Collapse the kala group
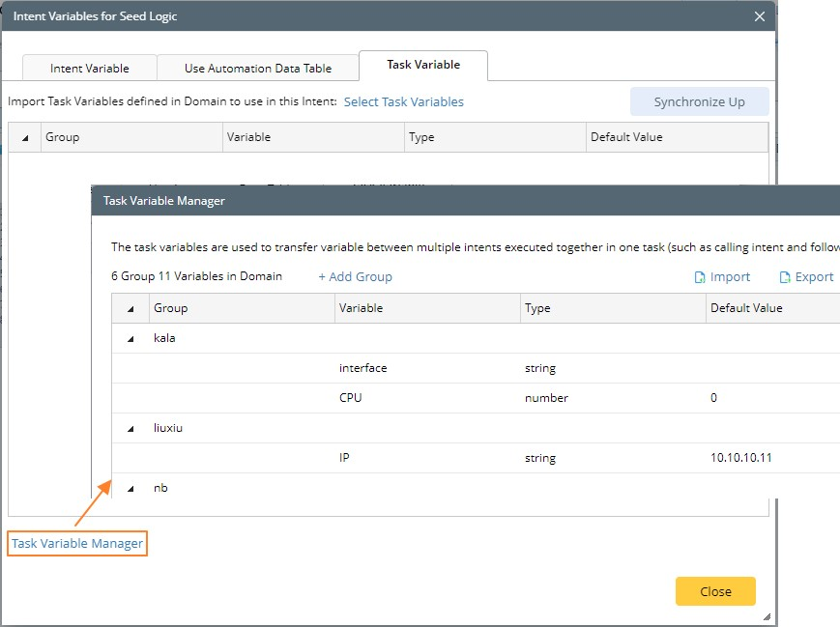Image resolution: width=840 pixels, height=627 pixels. click(x=130, y=339)
